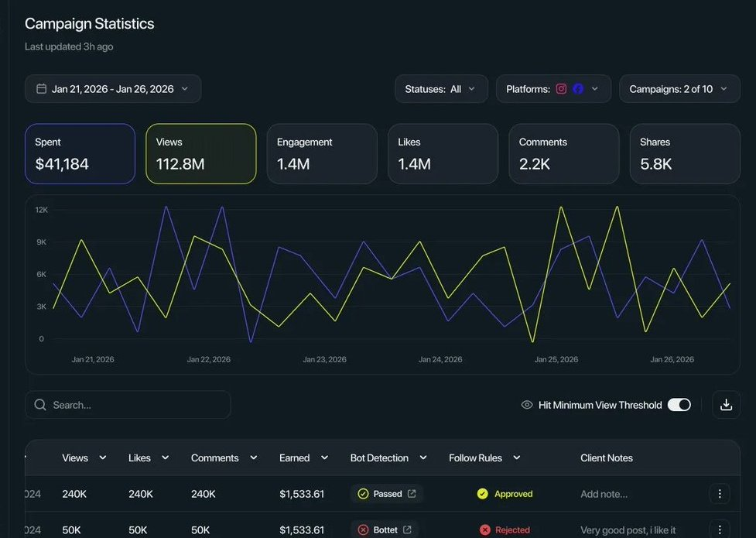Click into the Search field

[x=128, y=405]
